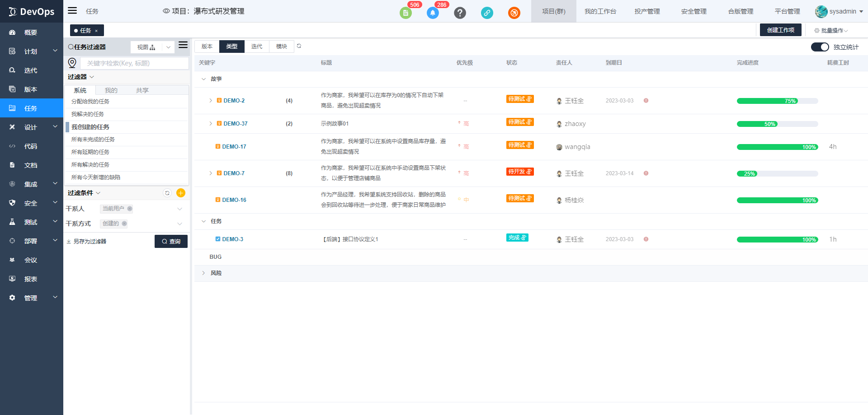868x415 pixels.
Task: Click the green document notification icon
Action: [x=406, y=13]
